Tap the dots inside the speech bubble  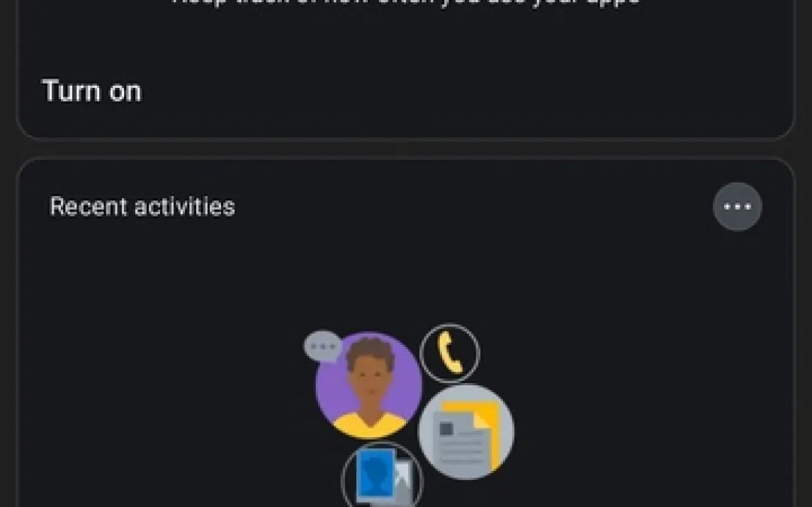click(x=323, y=346)
